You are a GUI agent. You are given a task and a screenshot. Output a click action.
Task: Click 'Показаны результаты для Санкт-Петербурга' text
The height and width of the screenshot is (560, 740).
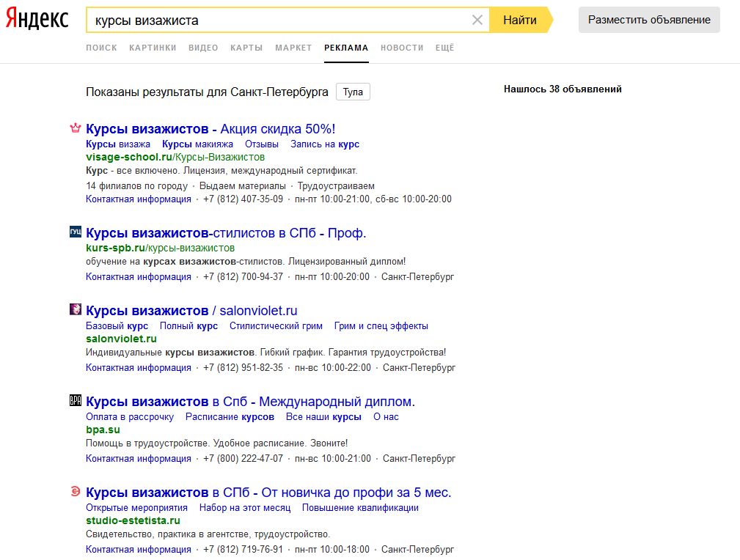tap(207, 92)
